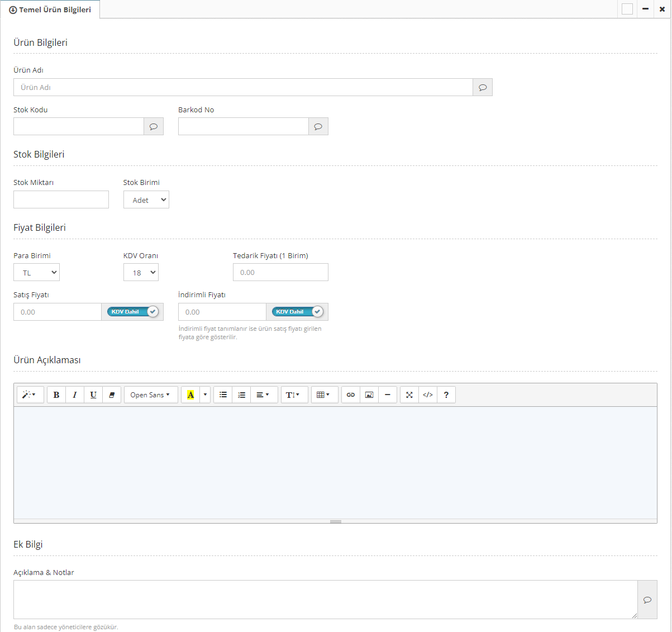Toggle italic text in editor toolbar
672x632 pixels.
coord(75,395)
